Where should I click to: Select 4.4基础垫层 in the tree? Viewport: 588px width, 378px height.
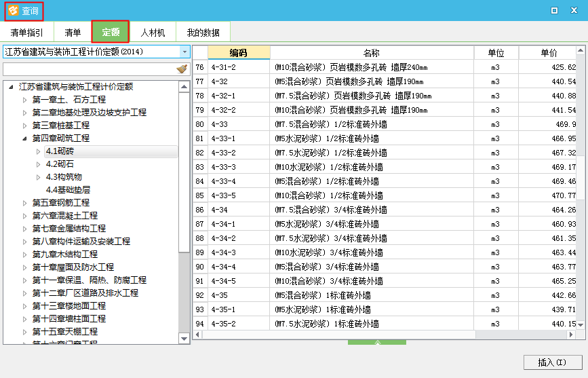67,190
